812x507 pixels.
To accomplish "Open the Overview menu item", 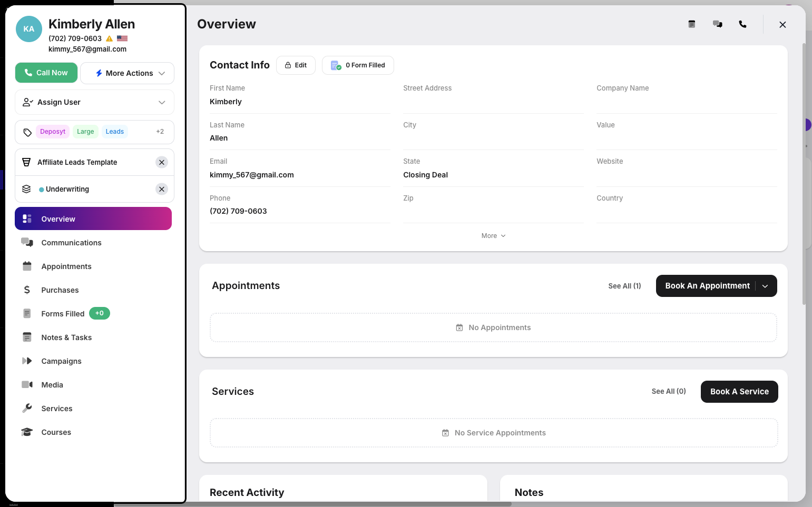I will point(93,218).
